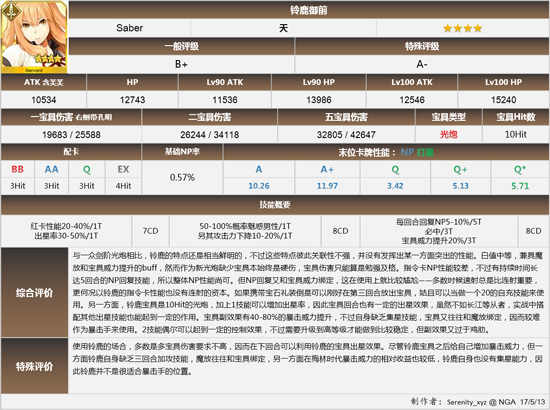
Task: Select the base NP rate 0.57%
Action: point(182,177)
